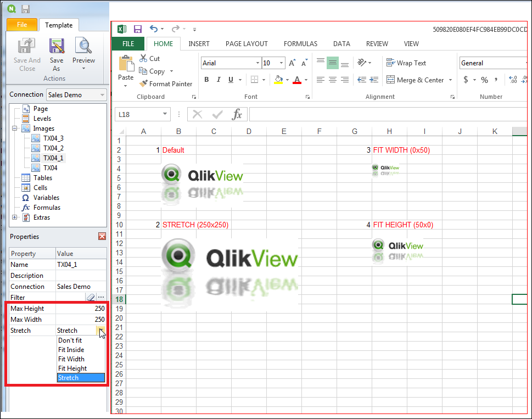This screenshot has width=532, height=419.
Task: Expand the Extras tree node
Action: pos(15,217)
